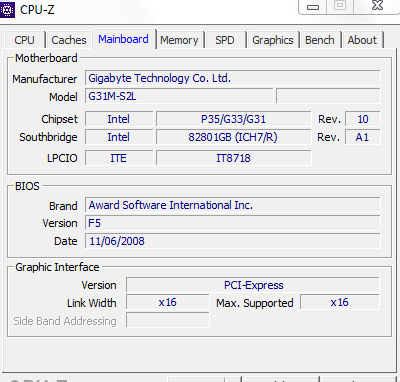Open the Caches tab

(x=69, y=40)
